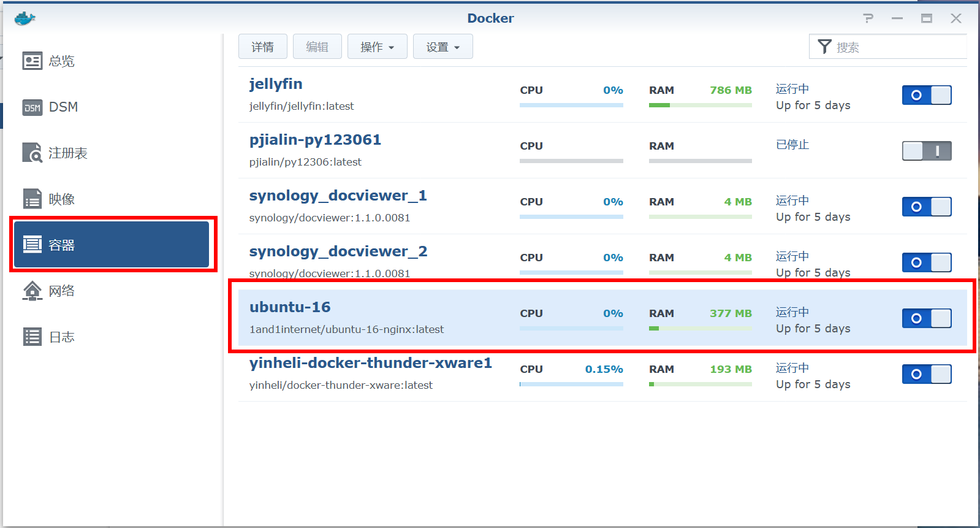Click the 786 MB RAM value

pos(731,90)
